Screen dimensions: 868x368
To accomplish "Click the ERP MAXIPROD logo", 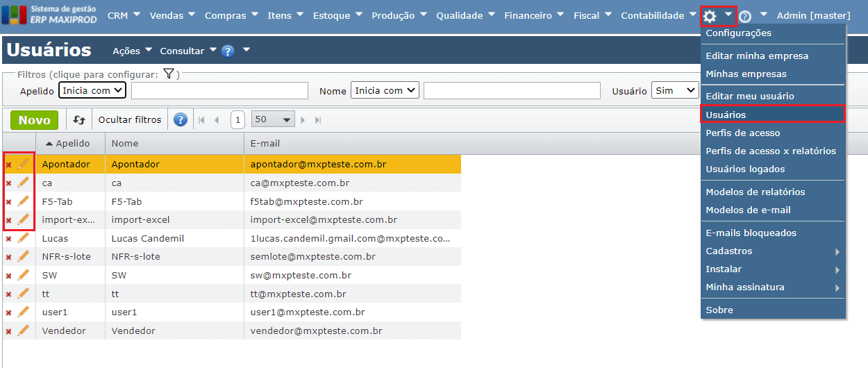I will (x=49, y=15).
